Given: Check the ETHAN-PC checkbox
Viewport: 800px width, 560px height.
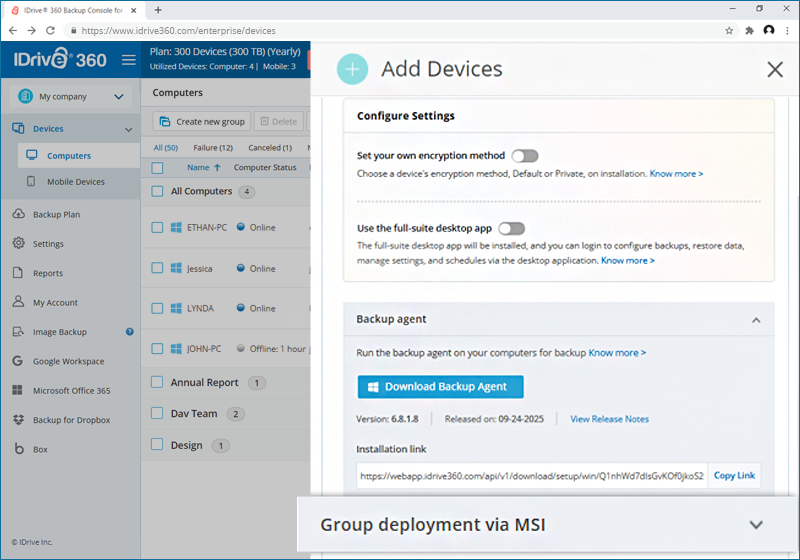Looking at the screenshot, I should [x=157, y=227].
